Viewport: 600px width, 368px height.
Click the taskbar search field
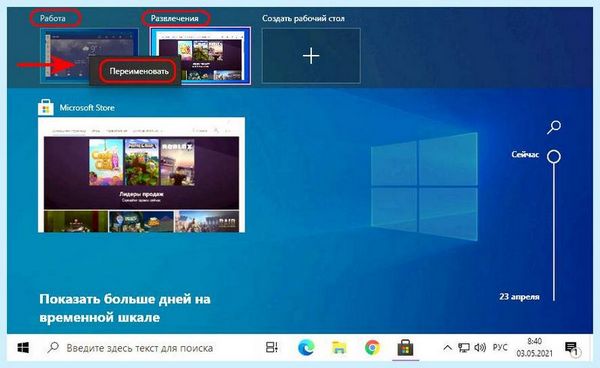(148, 348)
